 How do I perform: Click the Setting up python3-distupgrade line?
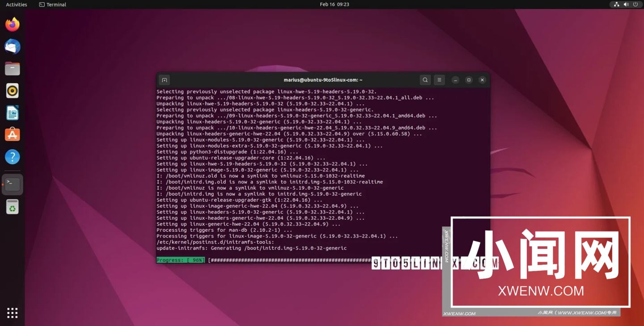pos(227,152)
